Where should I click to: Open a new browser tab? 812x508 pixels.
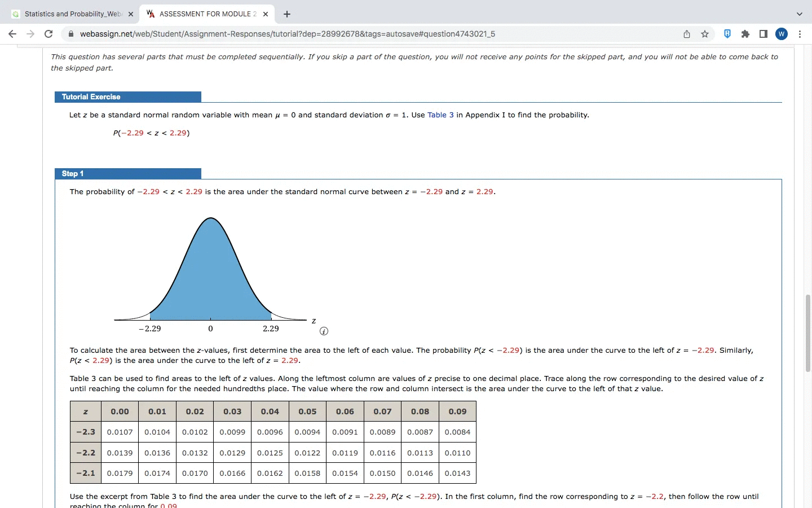click(x=287, y=14)
